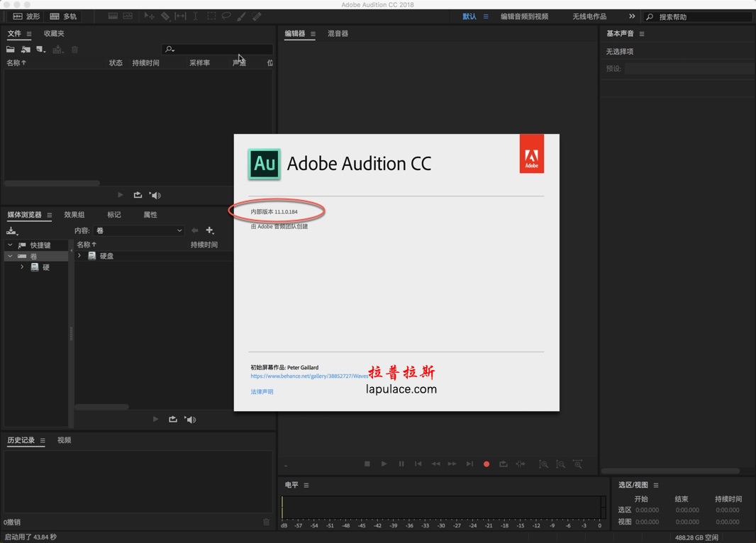Open the 媒体浏览器 panel menu

coord(49,215)
